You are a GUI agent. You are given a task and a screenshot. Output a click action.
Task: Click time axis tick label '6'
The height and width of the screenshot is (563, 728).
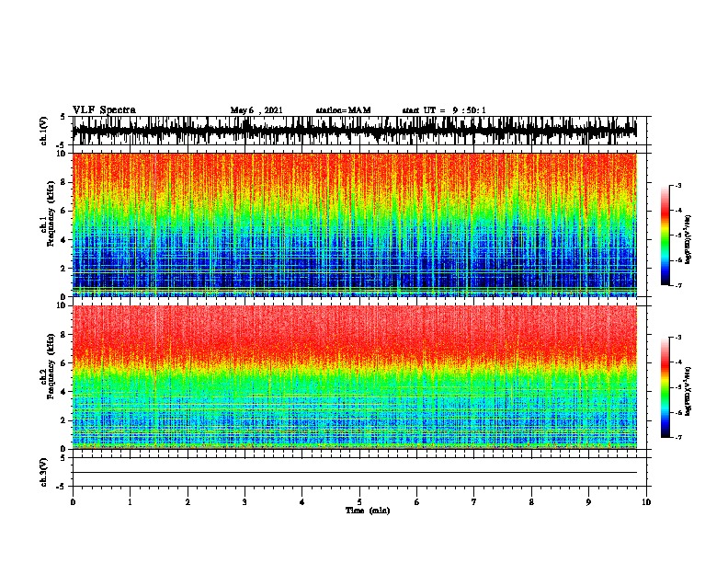click(x=417, y=501)
